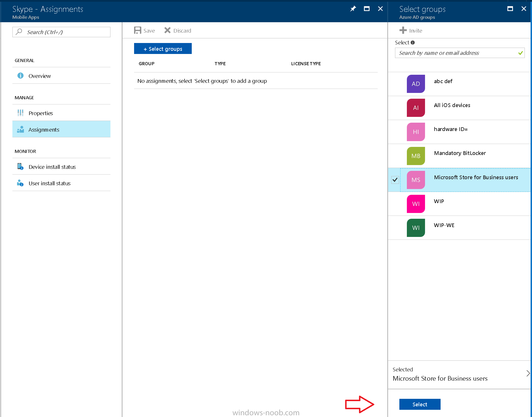Click the Select info tooltip icon
The image size is (532, 417).
pos(413,42)
